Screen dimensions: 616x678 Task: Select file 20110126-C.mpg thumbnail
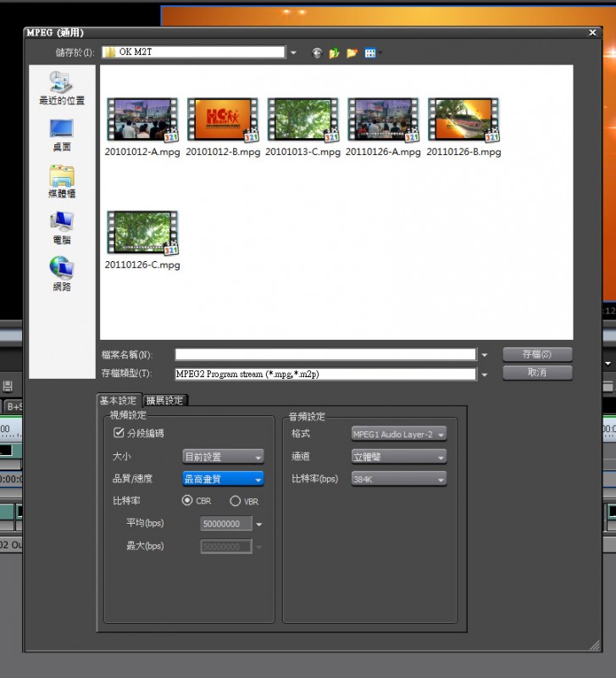pos(142,232)
